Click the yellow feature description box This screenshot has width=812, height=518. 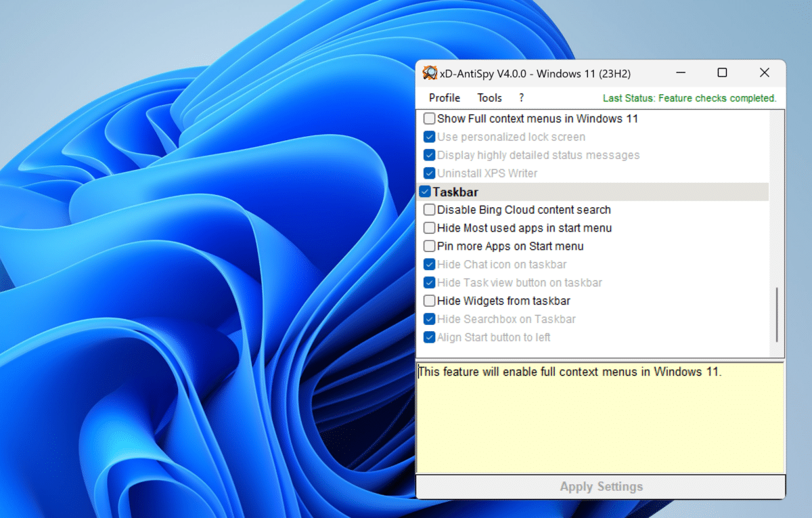[599, 416]
